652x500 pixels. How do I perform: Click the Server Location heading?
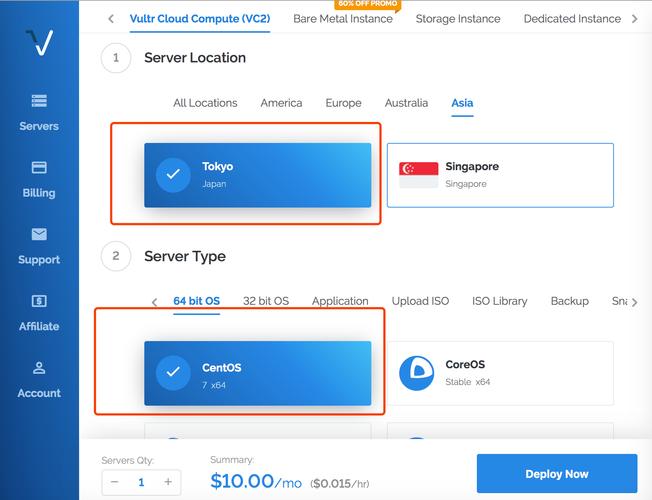coord(195,58)
